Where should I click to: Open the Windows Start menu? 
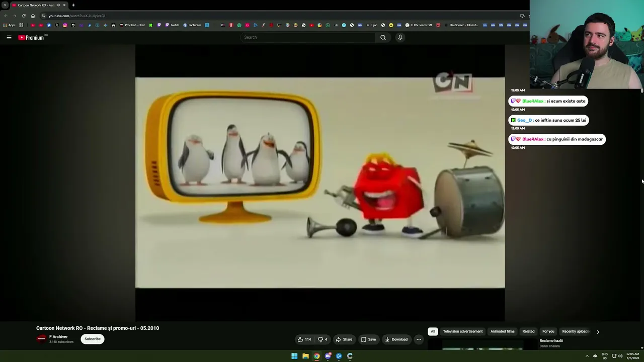(294, 356)
